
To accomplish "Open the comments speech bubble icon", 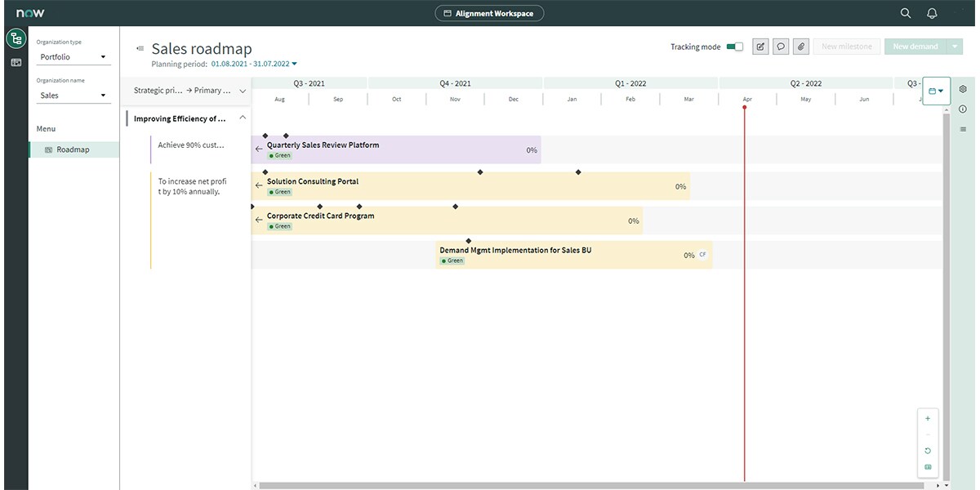I will coord(781,47).
